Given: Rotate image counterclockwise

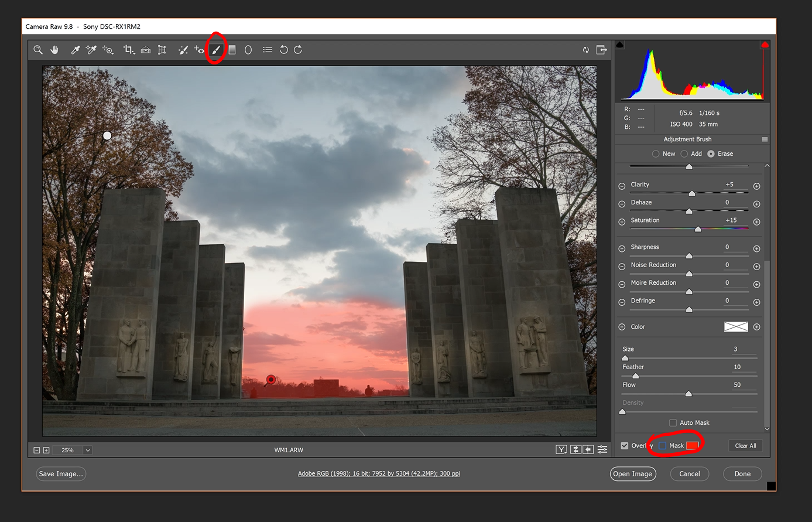Looking at the screenshot, I should coord(284,50).
